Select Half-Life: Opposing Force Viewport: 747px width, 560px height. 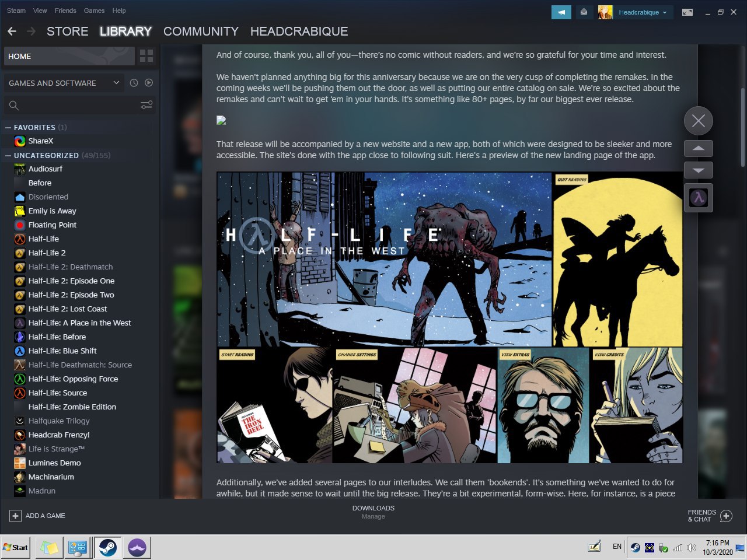(x=73, y=379)
